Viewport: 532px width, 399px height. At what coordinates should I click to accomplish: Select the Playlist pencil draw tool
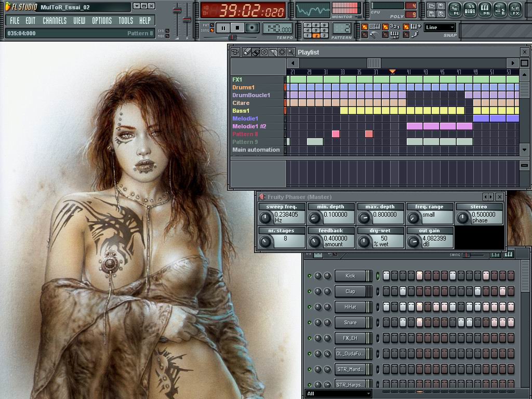tap(247, 52)
